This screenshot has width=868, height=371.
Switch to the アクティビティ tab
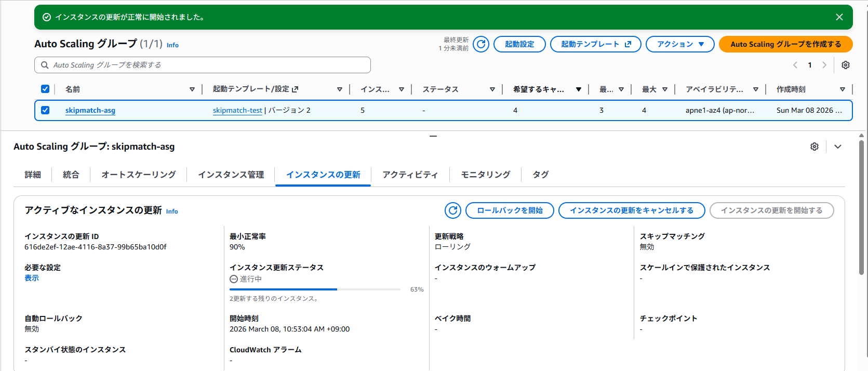(410, 175)
